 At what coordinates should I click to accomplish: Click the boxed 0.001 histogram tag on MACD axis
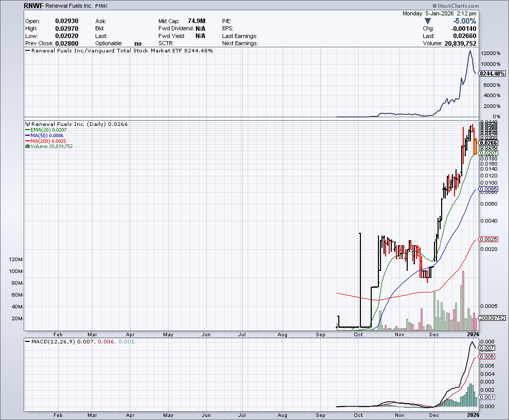click(487, 397)
